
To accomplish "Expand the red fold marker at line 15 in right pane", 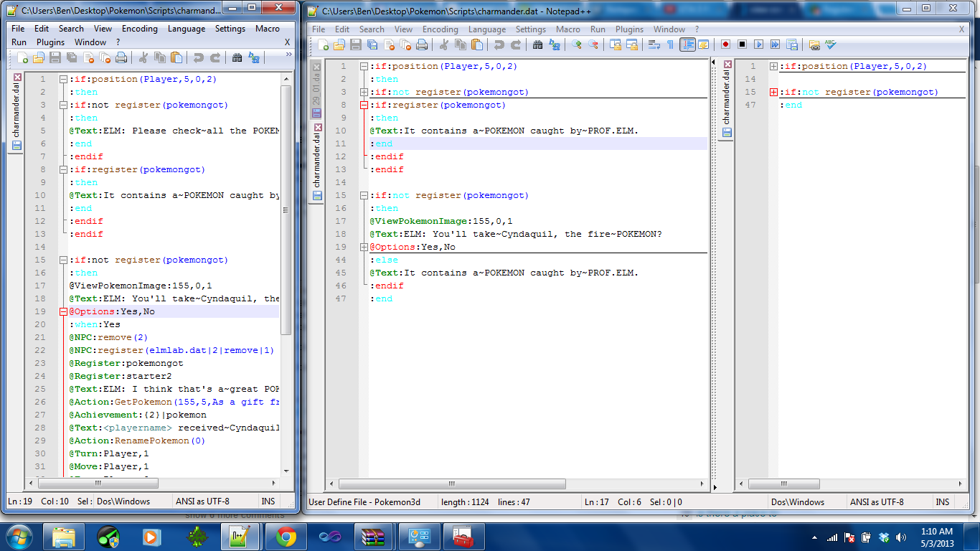I will click(x=773, y=92).
